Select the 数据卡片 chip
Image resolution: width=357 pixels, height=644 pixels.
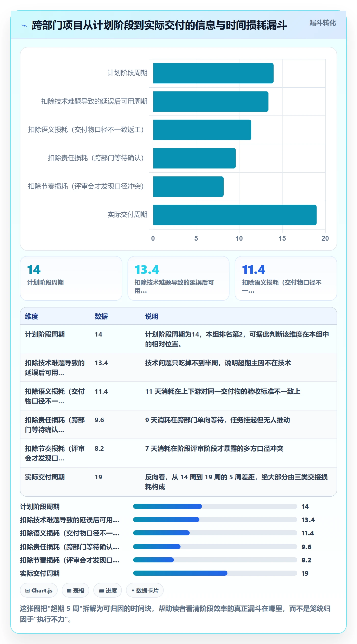[x=145, y=590]
